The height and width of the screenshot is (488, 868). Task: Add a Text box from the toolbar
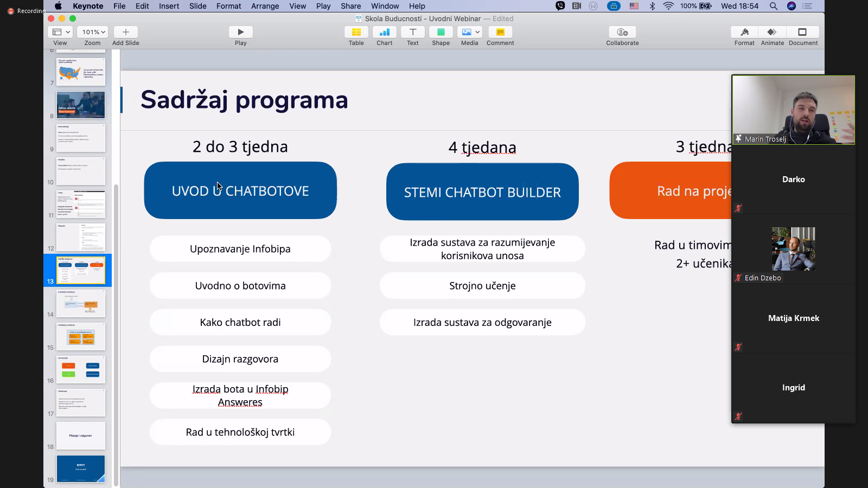pyautogui.click(x=412, y=32)
